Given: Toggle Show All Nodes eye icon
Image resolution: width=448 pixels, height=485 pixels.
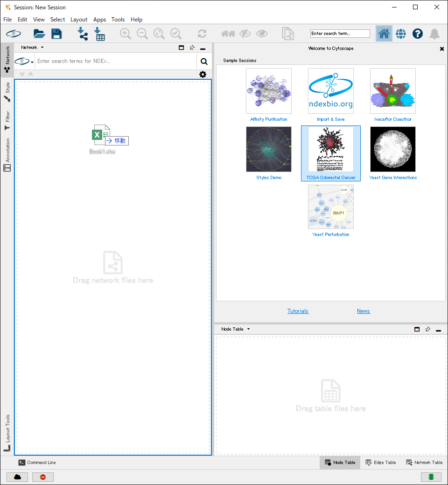Looking at the screenshot, I should point(262,34).
